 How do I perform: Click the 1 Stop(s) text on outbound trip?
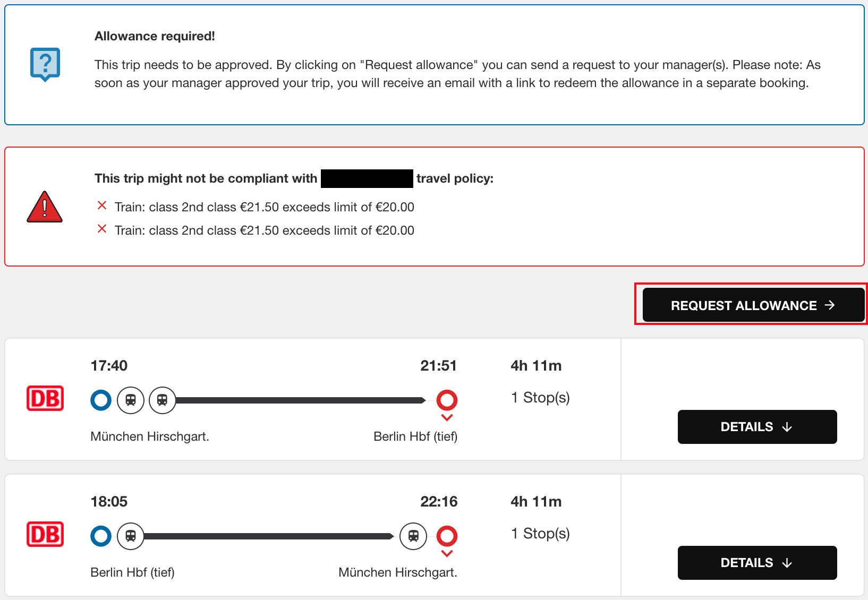pyautogui.click(x=540, y=398)
